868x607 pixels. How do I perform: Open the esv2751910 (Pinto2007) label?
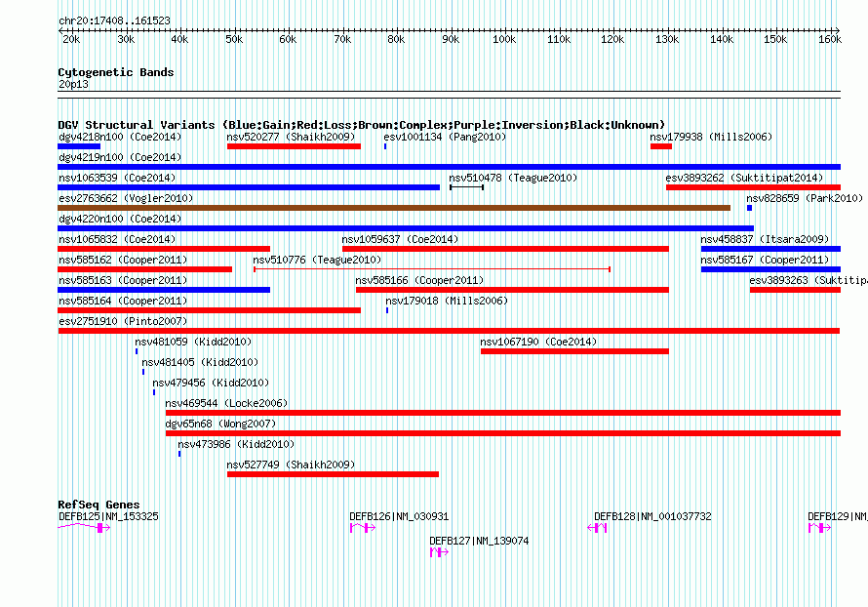tap(124, 321)
